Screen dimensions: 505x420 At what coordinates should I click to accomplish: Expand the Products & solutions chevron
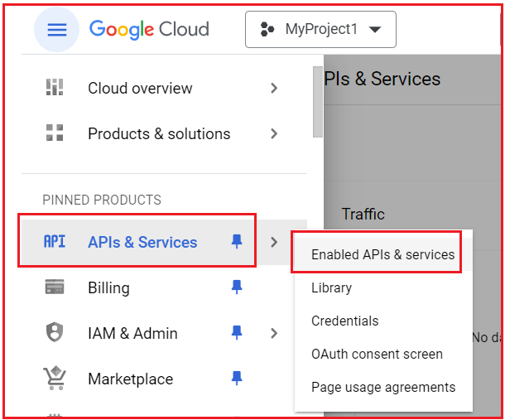click(274, 133)
